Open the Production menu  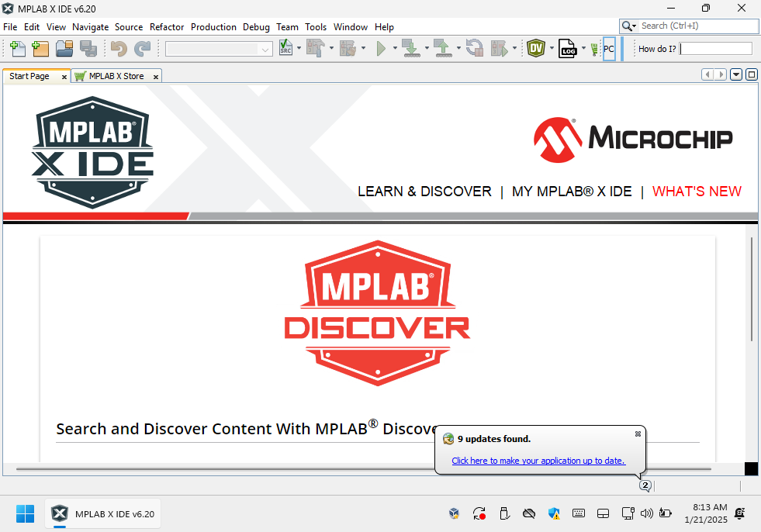[x=213, y=27]
